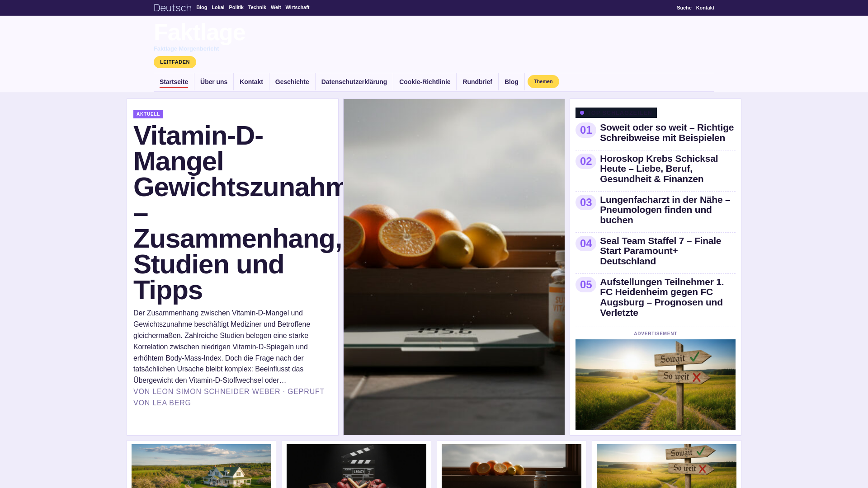
Task: Open the Über uns page
Action: coord(214,82)
